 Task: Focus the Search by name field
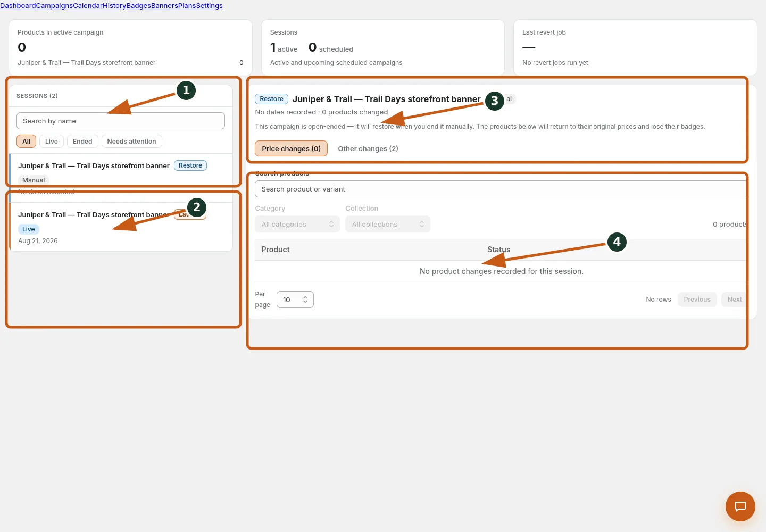(x=121, y=121)
